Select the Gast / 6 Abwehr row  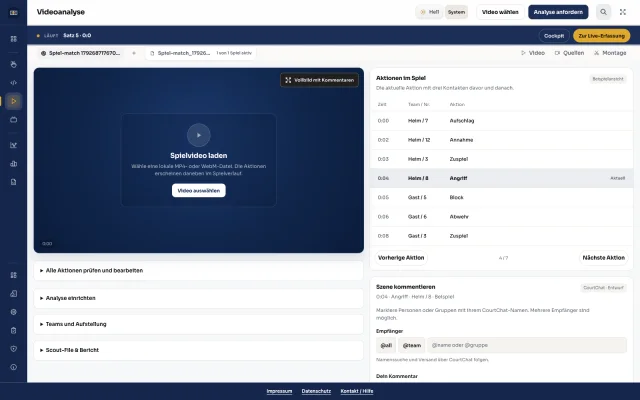click(x=501, y=217)
